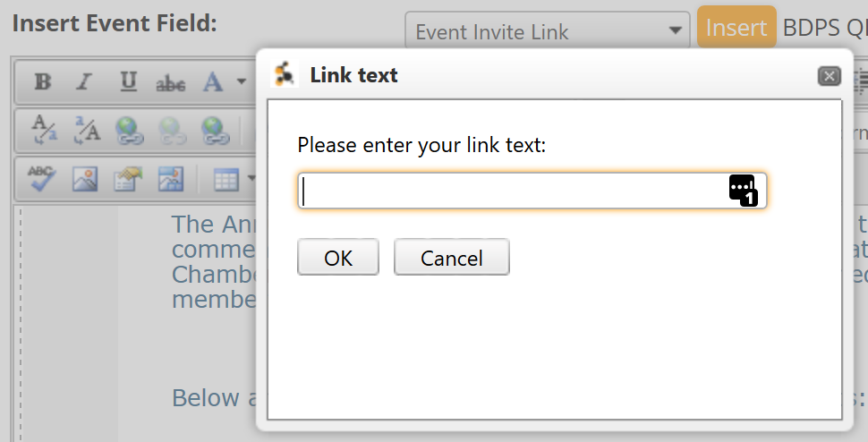The image size is (868, 442).
Task: Click the third globe link icon
Action: click(213, 131)
